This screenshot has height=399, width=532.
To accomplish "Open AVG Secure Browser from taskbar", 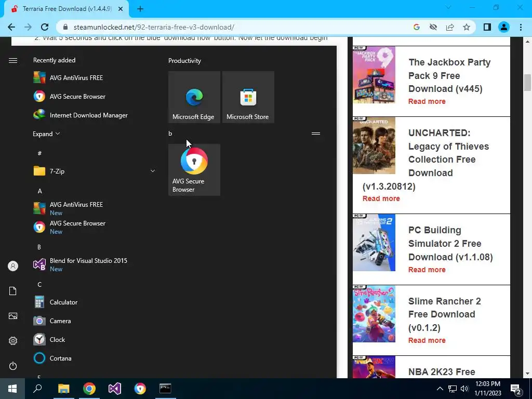I will 140,389.
